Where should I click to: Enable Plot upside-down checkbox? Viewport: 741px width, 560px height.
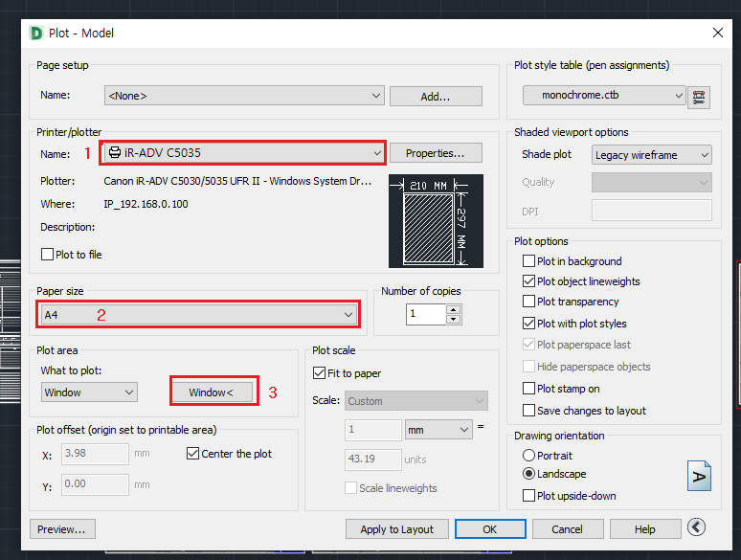pyautogui.click(x=528, y=495)
